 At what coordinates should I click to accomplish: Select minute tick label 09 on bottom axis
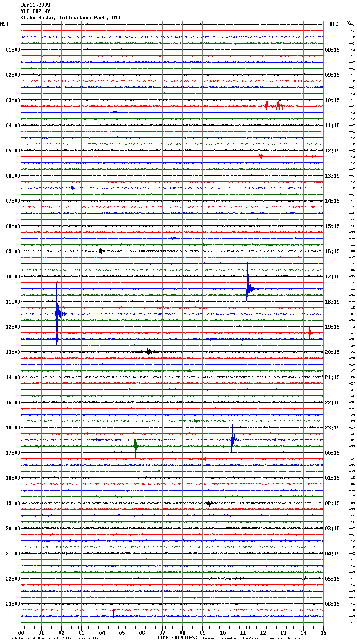tap(202, 633)
